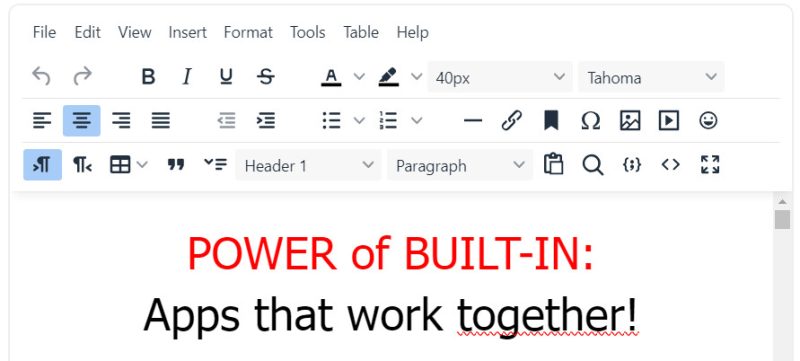Click the word 'Apps' in the text

click(x=191, y=316)
